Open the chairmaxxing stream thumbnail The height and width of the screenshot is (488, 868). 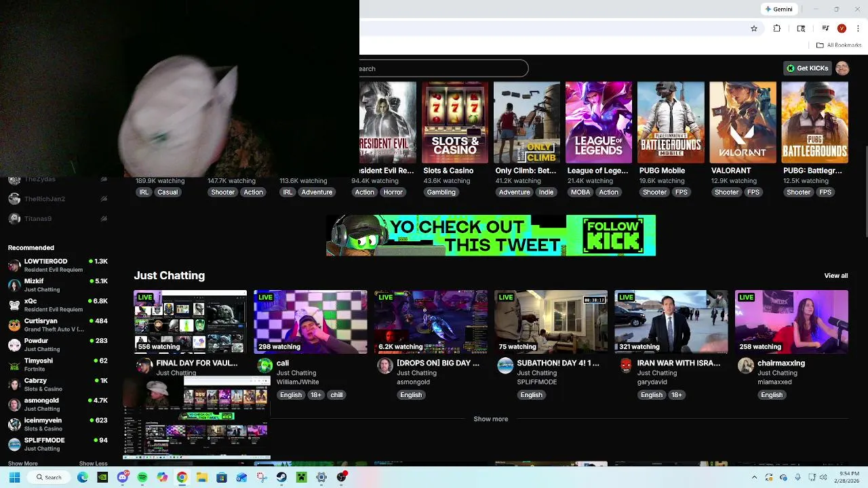(791, 322)
